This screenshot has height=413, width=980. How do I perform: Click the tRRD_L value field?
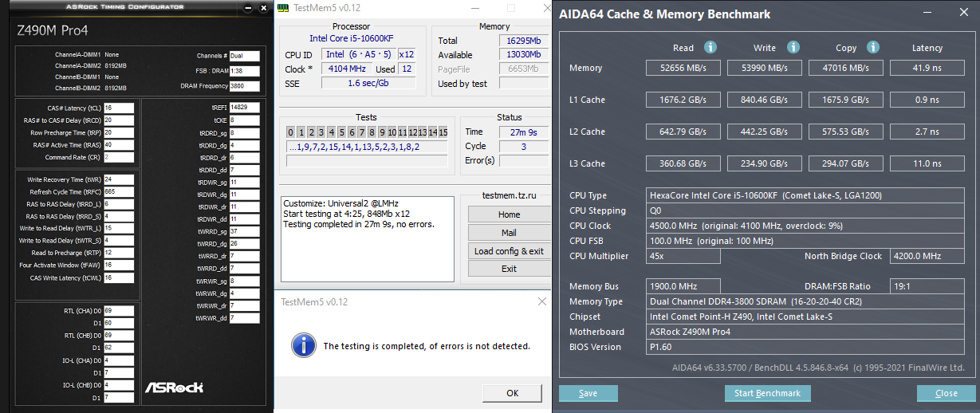click(118, 204)
